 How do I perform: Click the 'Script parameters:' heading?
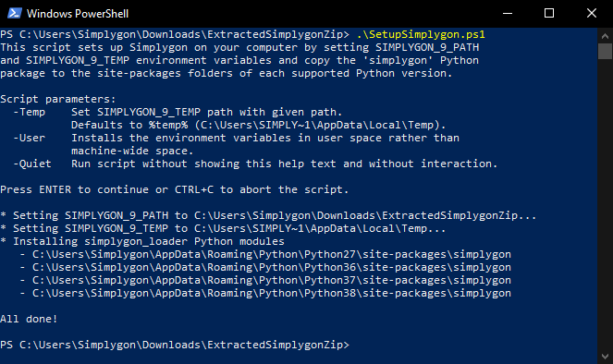click(58, 99)
